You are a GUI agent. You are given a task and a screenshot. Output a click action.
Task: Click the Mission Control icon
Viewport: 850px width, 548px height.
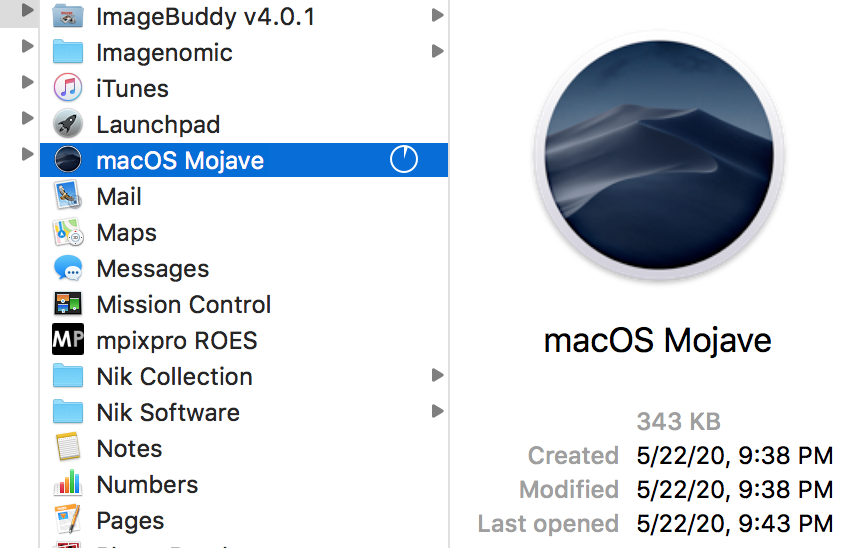[68, 304]
